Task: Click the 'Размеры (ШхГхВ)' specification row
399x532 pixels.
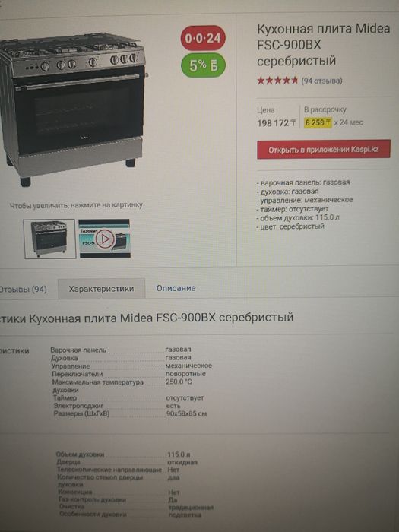Action: pos(130,413)
